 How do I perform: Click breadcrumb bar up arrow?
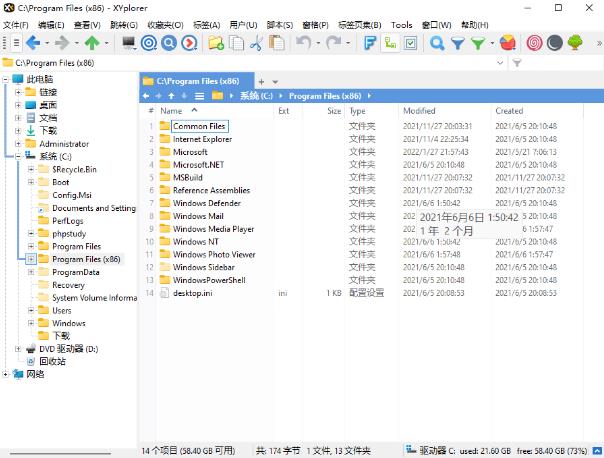click(171, 96)
